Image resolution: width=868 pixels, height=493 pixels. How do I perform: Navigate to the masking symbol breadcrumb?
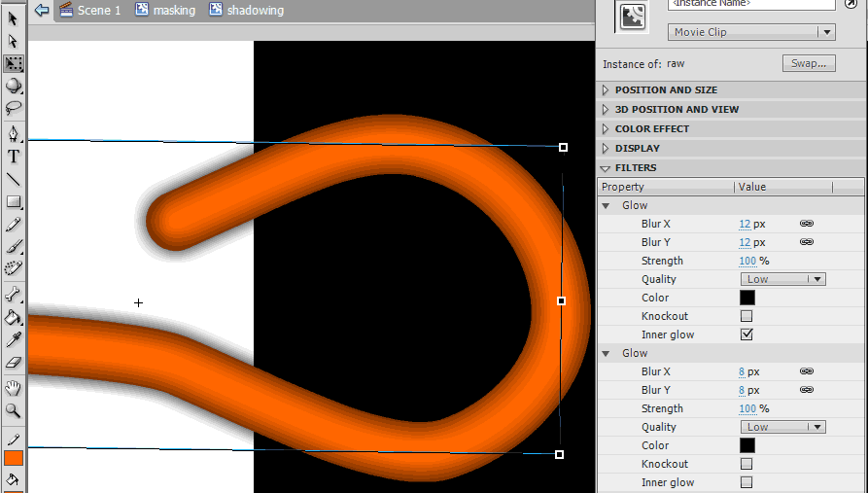coord(165,10)
